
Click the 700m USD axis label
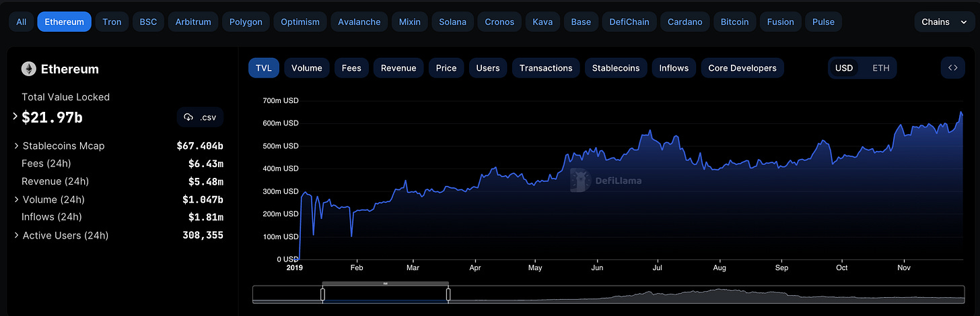coord(281,100)
